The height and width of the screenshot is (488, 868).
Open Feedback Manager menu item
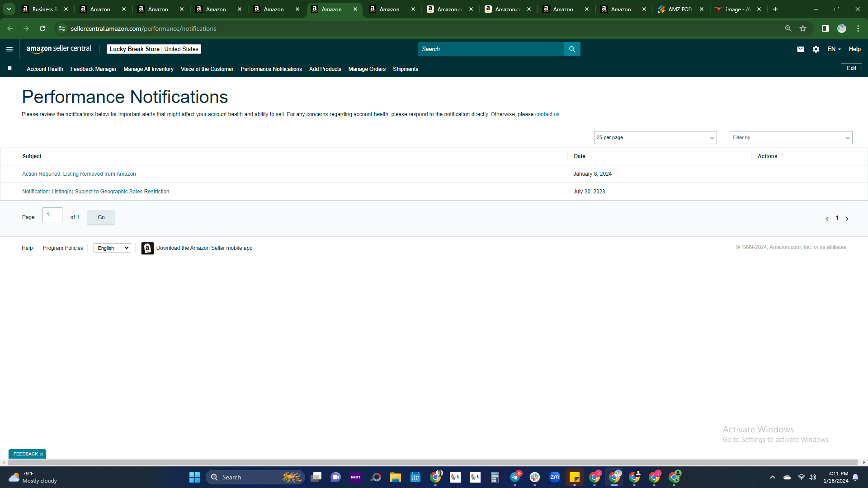click(x=93, y=69)
